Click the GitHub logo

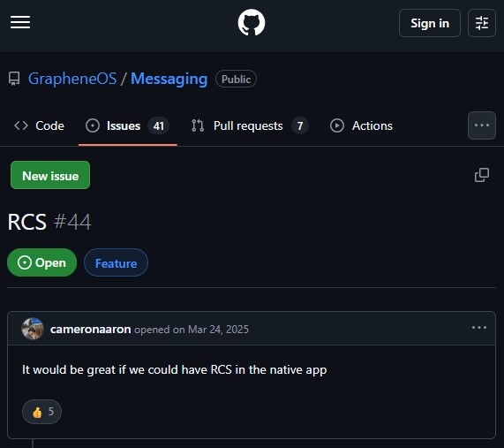(x=252, y=22)
